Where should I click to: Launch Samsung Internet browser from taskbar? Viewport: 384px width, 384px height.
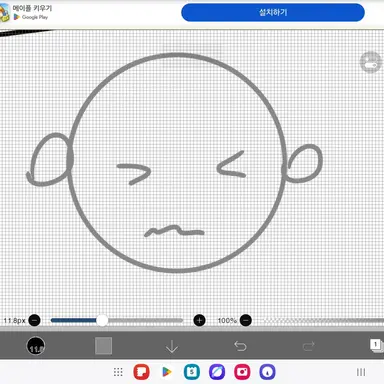[217, 372]
